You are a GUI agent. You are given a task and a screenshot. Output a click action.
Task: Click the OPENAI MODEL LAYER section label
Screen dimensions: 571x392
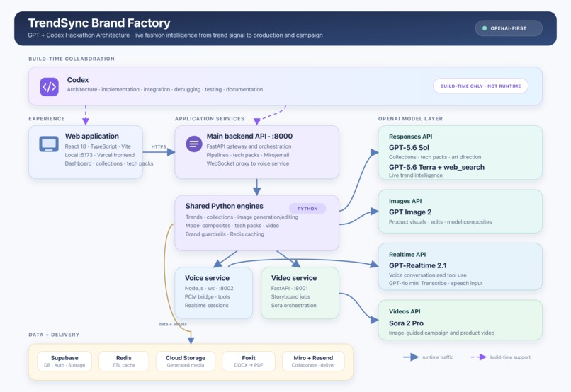(410, 119)
